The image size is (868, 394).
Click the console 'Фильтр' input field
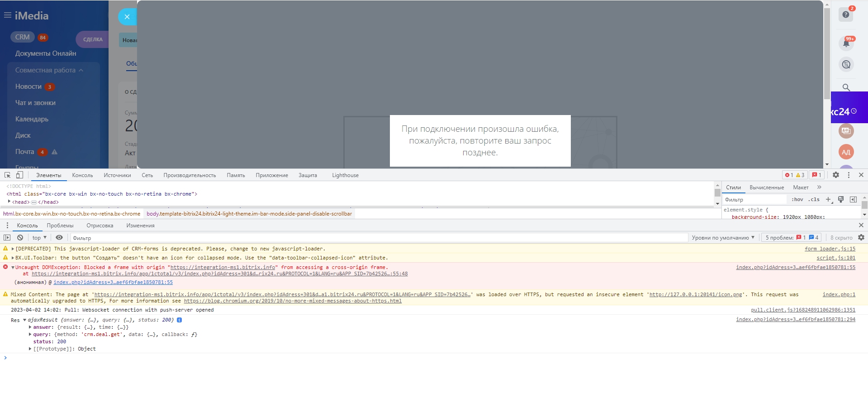(x=378, y=238)
